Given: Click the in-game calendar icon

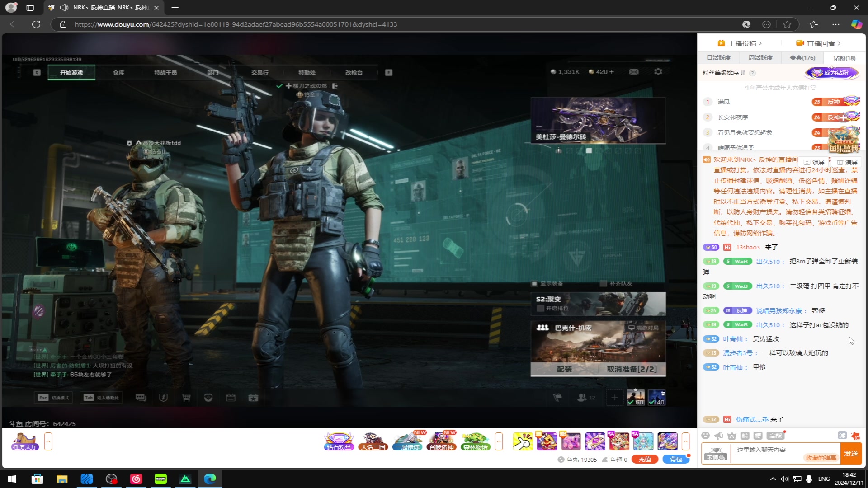Looking at the screenshot, I should [x=231, y=398].
